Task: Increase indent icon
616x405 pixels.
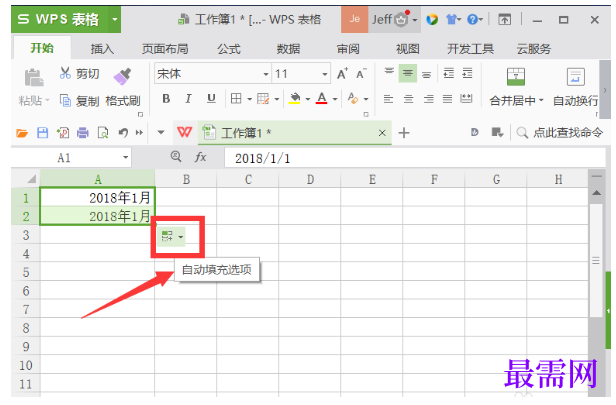Action: (x=468, y=73)
